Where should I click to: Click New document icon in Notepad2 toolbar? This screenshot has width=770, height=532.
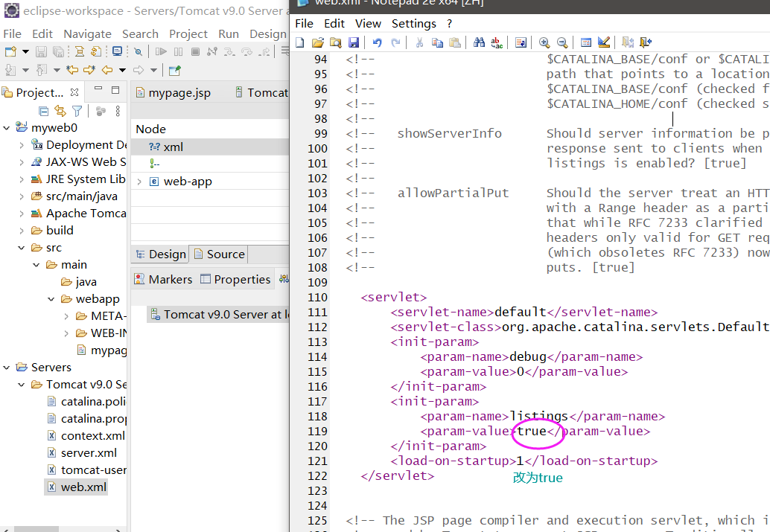click(x=300, y=42)
